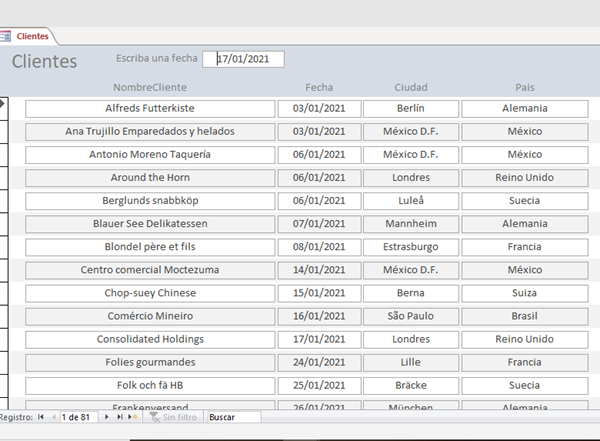Click the Sin filtro filter indicator
Viewport: 600px width, 441px height.
click(x=172, y=417)
